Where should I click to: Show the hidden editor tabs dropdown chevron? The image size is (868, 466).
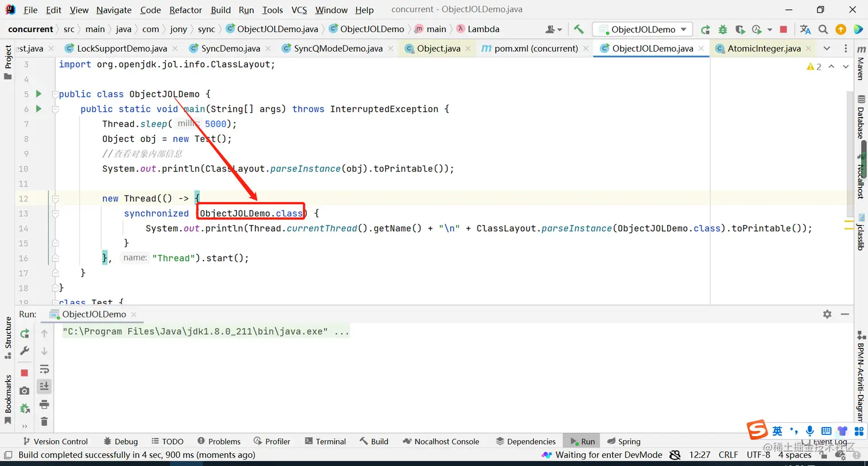point(827,48)
